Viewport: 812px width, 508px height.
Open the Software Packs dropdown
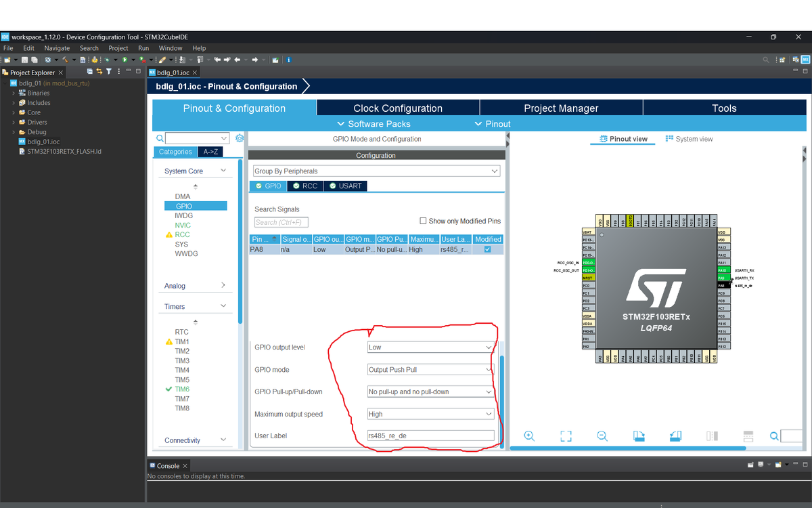(374, 124)
